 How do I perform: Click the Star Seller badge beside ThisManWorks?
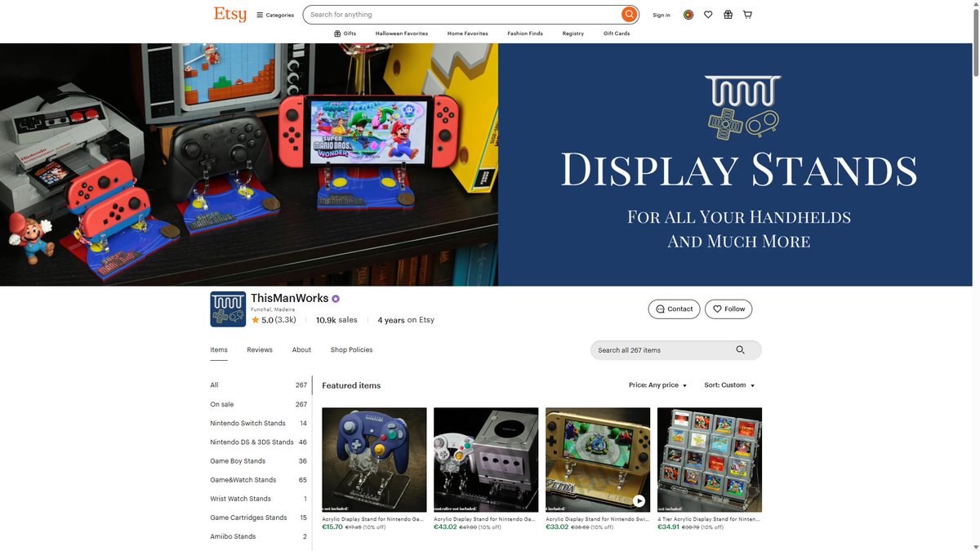click(336, 299)
